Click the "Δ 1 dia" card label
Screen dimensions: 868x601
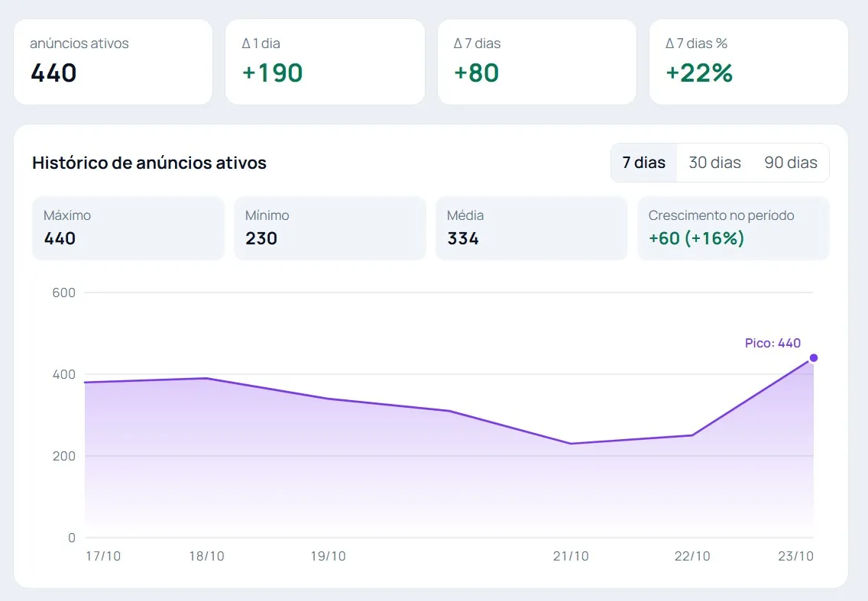point(261,44)
